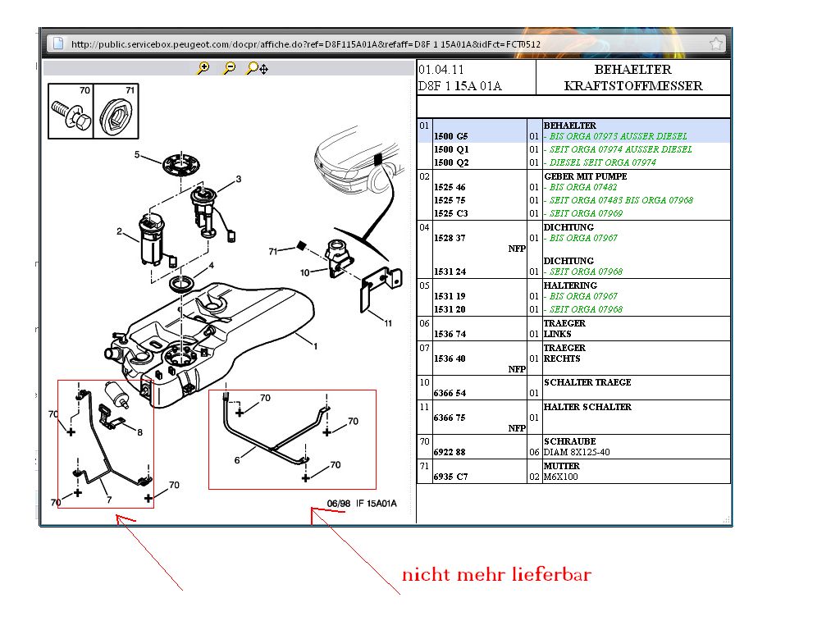Select part number 1531 24 Dichtung
This screenshot has height=630, width=840.
pos(450,272)
